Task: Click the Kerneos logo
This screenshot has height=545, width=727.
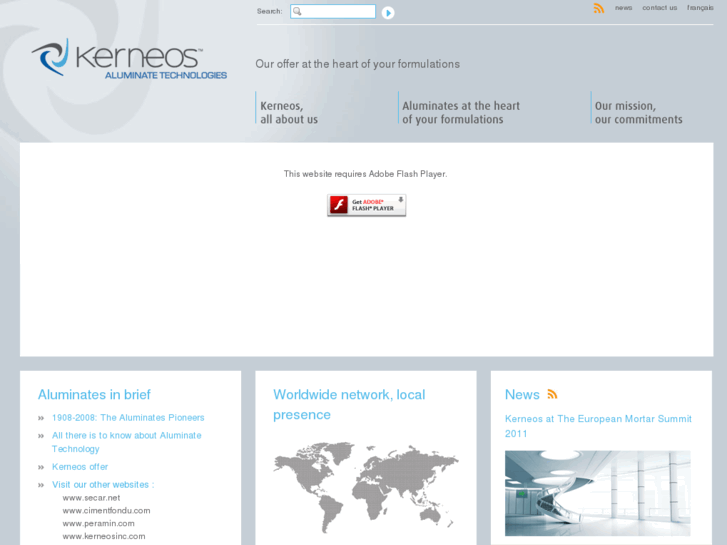Action: (129, 60)
